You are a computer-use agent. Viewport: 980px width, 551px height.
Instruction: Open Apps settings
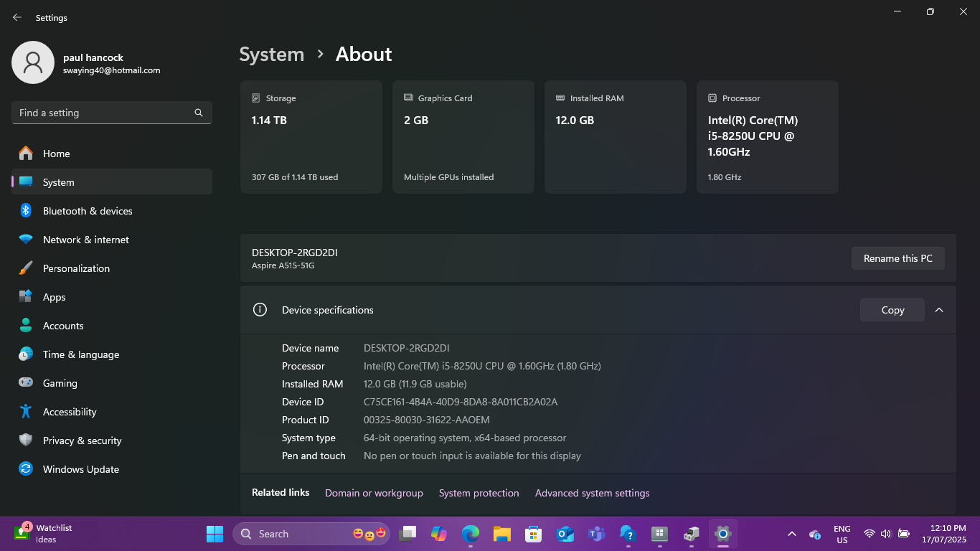click(112, 297)
